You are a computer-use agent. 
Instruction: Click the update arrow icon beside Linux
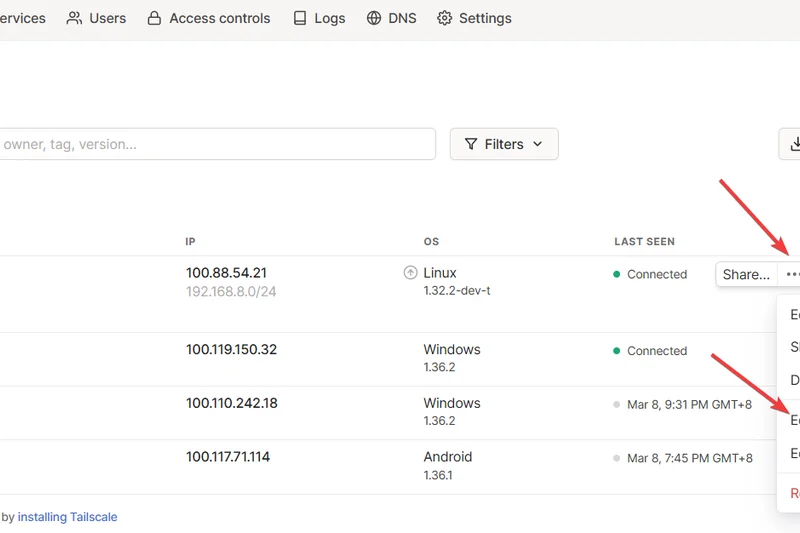pos(410,273)
